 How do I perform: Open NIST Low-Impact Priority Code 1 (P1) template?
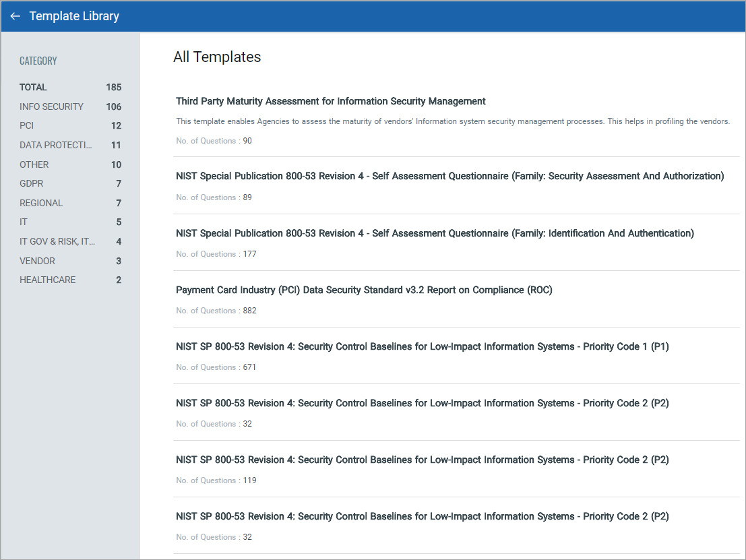click(422, 346)
